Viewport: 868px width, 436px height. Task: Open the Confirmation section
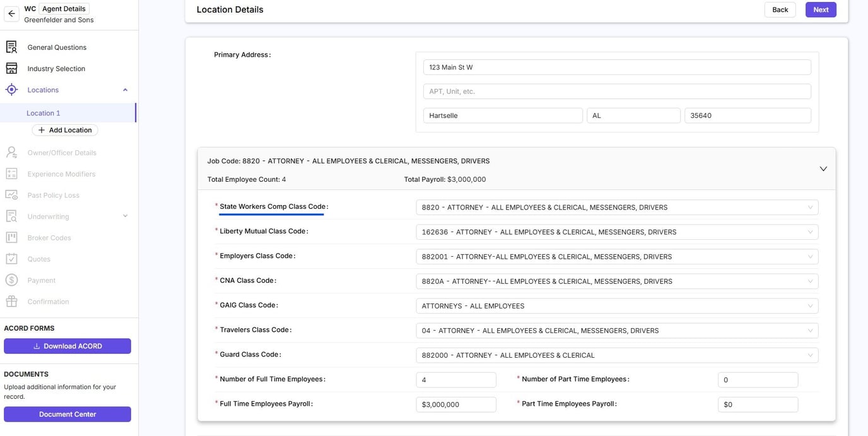click(x=48, y=302)
